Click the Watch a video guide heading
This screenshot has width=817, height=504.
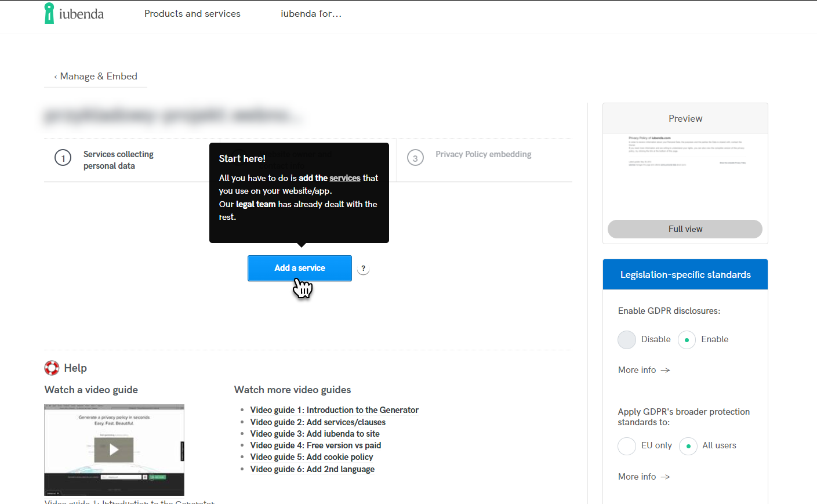pos(91,390)
